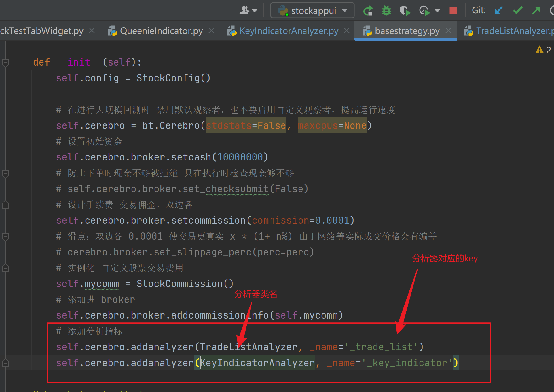Click StockConfig() in self.config line
Image resolution: width=554 pixels, height=392 pixels.
[174, 78]
